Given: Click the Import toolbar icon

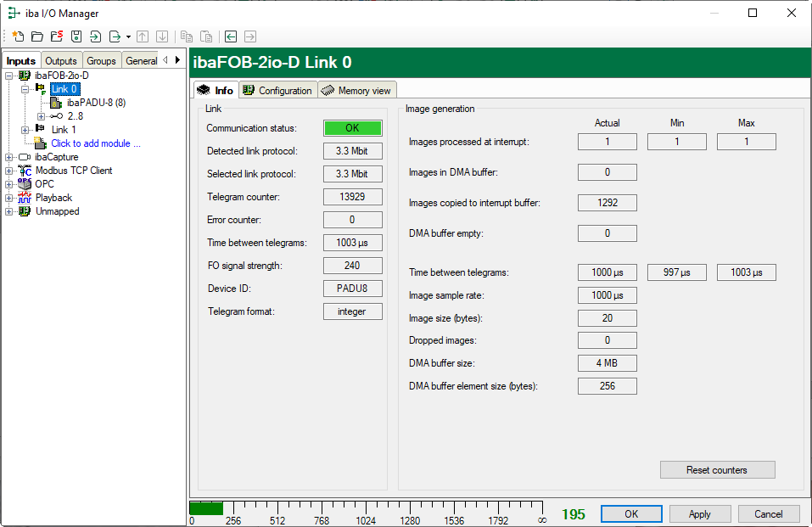Looking at the screenshot, I should tap(95, 36).
